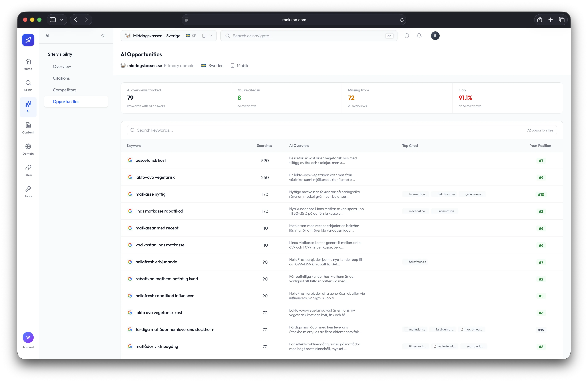Image resolution: width=588 pixels, height=382 pixels.
Task: Open a new Safari tab
Action: (550, 20)
